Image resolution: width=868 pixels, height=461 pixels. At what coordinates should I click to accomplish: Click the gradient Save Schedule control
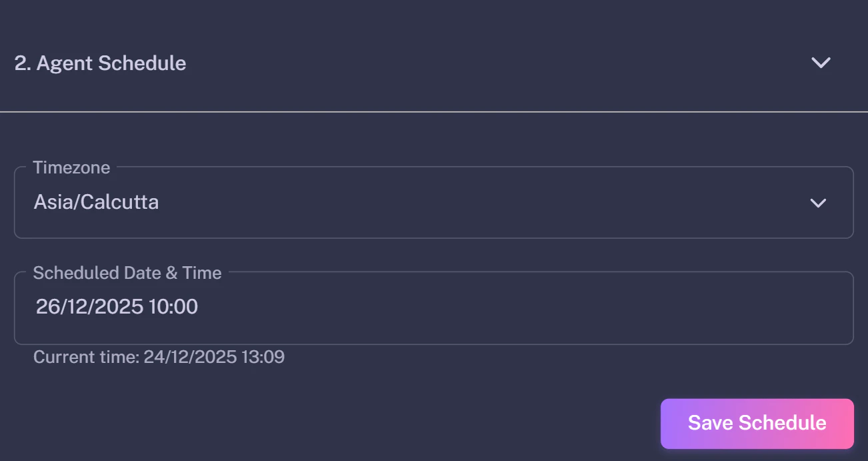pyautogui.click(x=757, y=423)
